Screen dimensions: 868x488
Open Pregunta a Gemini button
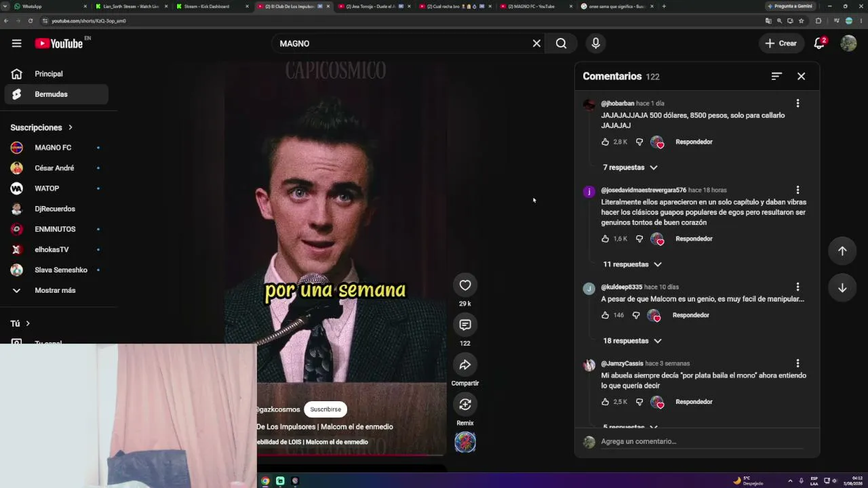791,6
